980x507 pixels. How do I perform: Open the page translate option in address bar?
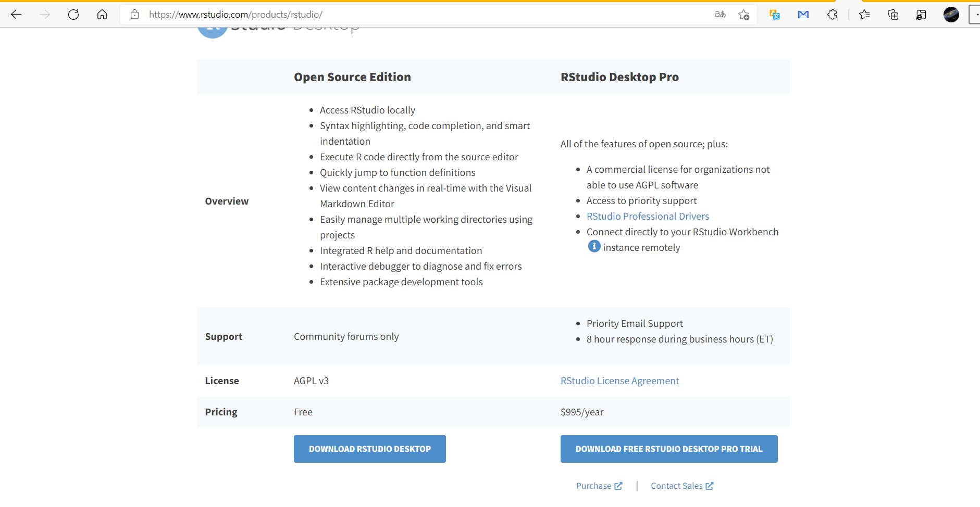(720, 15)
